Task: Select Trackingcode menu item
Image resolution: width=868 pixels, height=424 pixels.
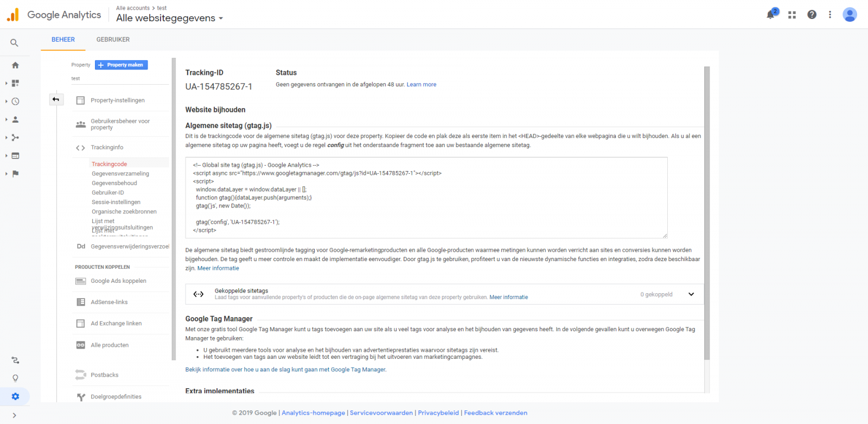Action: point(109,164)
